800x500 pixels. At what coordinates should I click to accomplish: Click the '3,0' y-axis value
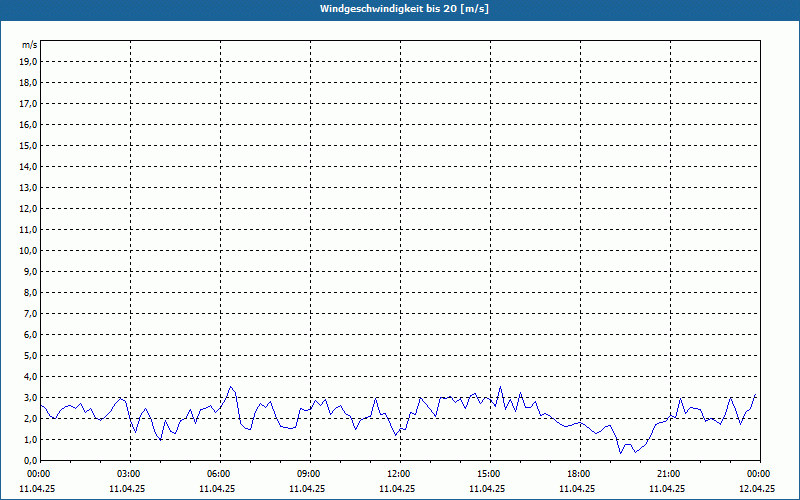click(31, 397)
